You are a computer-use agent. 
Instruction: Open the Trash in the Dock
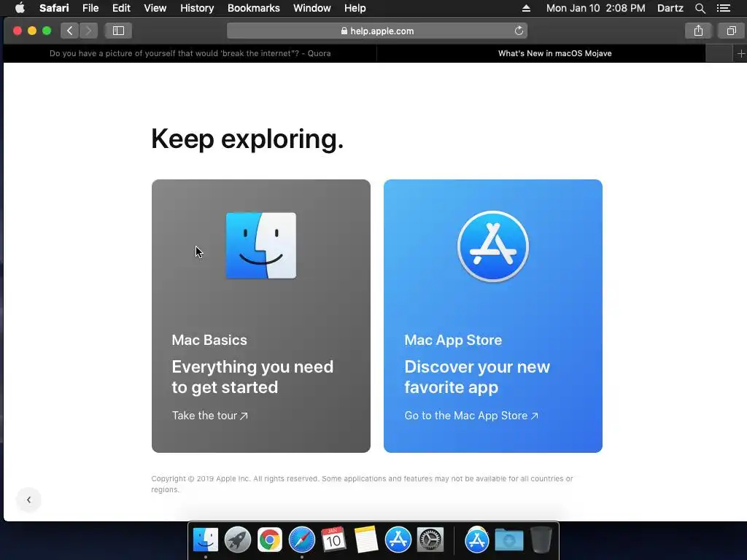tap(541, 540)
